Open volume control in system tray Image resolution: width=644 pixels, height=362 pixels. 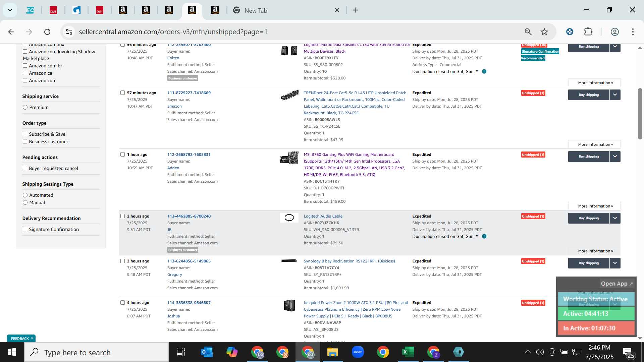coord(540,352)
